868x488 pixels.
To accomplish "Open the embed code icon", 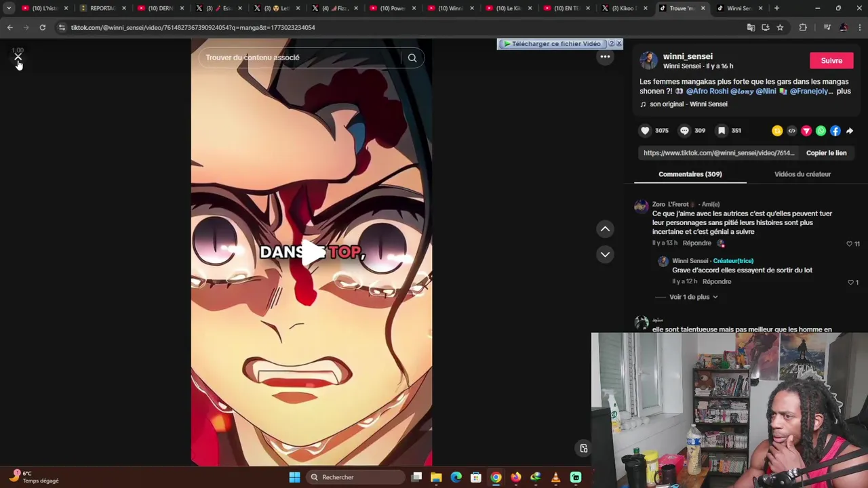I will pos(791,131).
